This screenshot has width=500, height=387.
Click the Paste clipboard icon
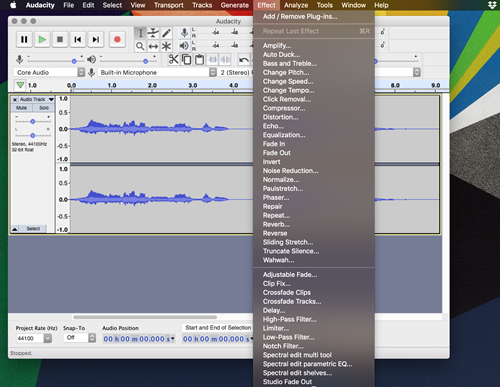tap(199, 59)
